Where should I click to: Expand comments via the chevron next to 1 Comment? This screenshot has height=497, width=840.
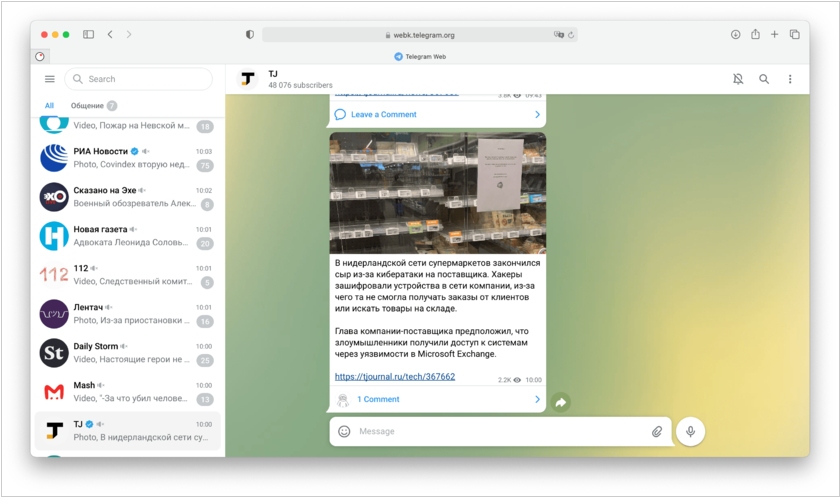point(537,400)
